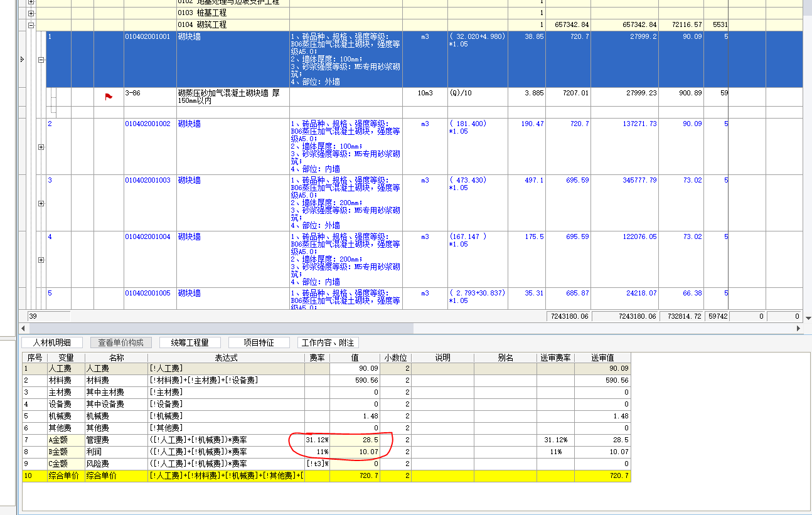
Task: Expand item 2 (010402001002) sub-rows
Action: coord(42,147)
